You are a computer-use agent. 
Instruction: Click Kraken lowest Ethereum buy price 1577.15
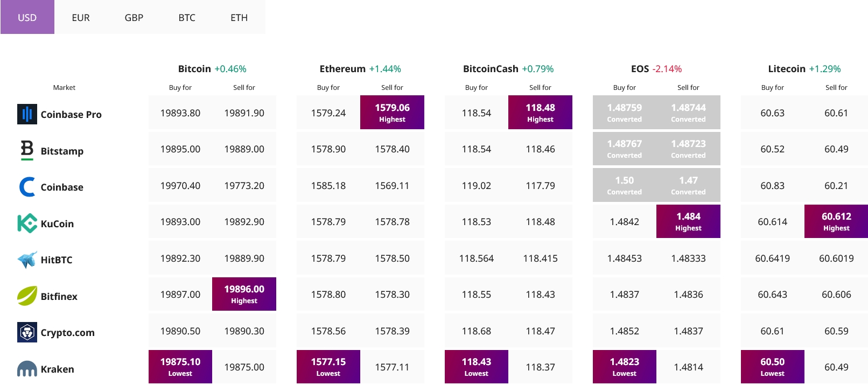point(328,367)
